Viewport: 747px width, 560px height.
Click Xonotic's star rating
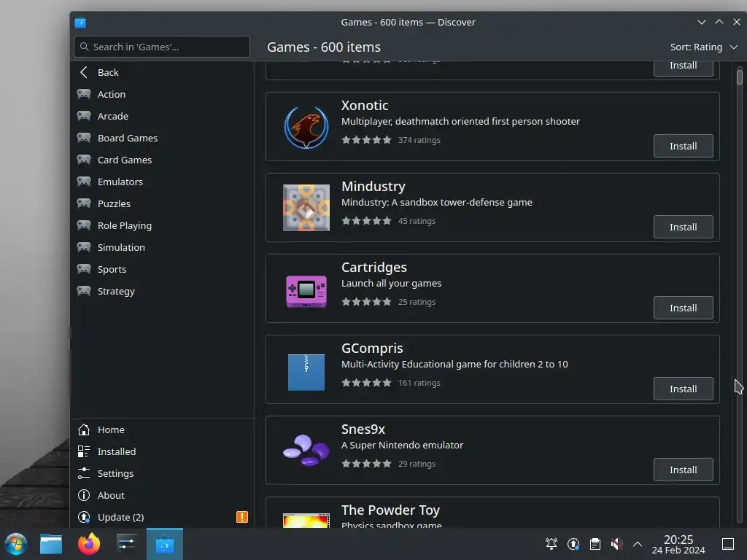click(366, 140)
